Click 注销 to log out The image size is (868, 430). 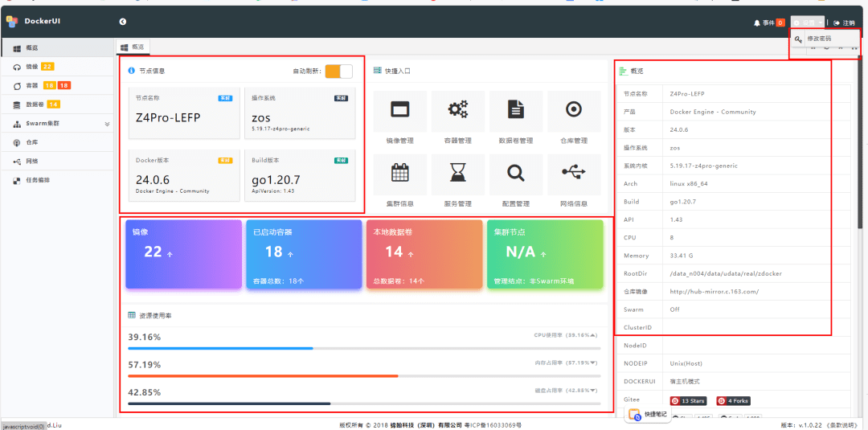844,23
